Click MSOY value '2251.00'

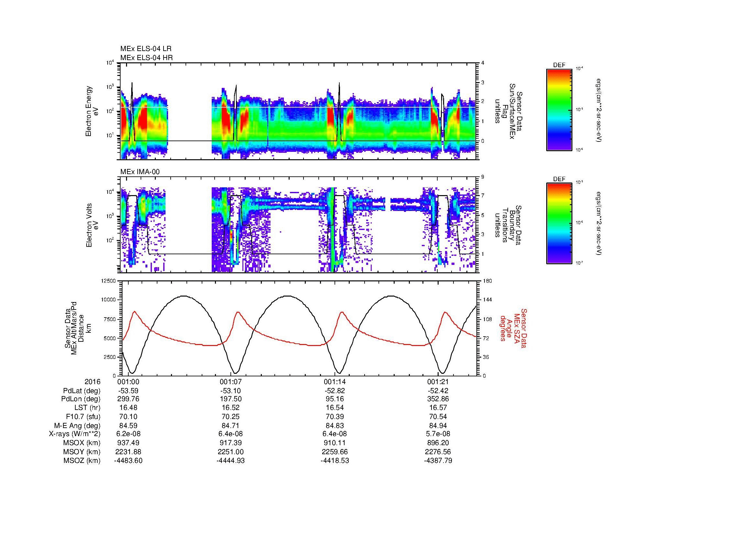click(231, 452)
